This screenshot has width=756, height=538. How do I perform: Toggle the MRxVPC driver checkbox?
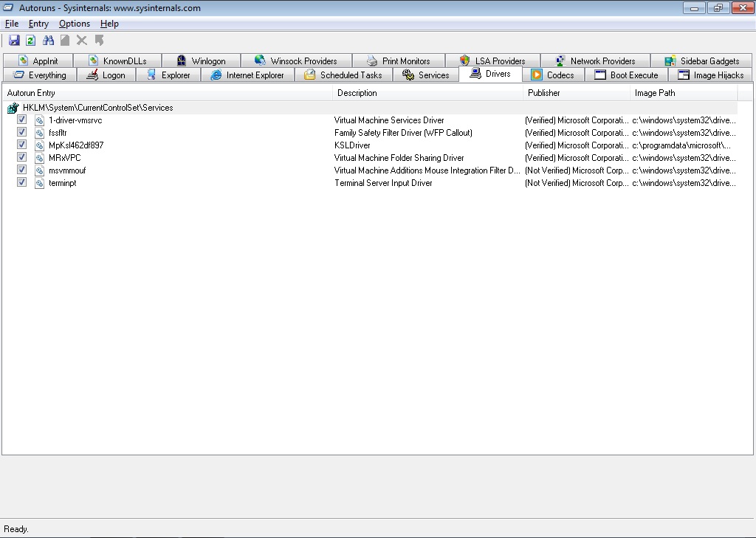click(21, 156)
